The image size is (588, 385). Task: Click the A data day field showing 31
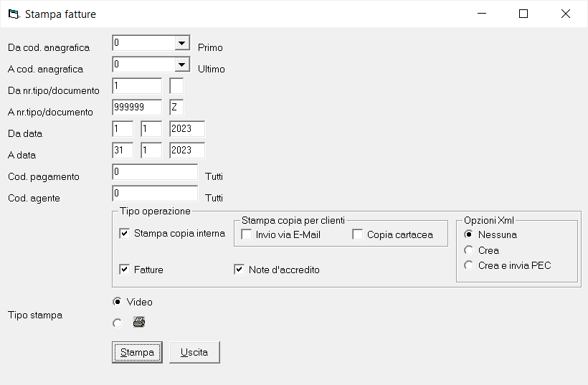(x=123, y=151)
